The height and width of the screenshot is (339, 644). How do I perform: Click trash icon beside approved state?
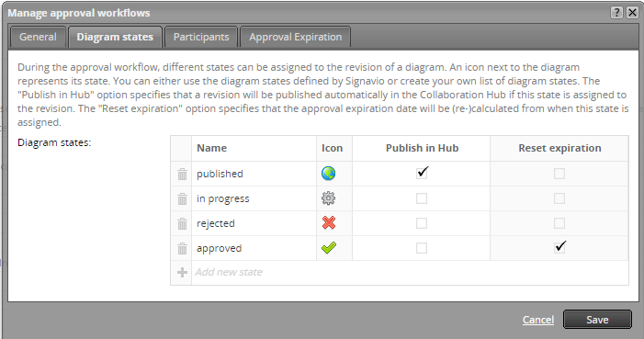(182, 249)
